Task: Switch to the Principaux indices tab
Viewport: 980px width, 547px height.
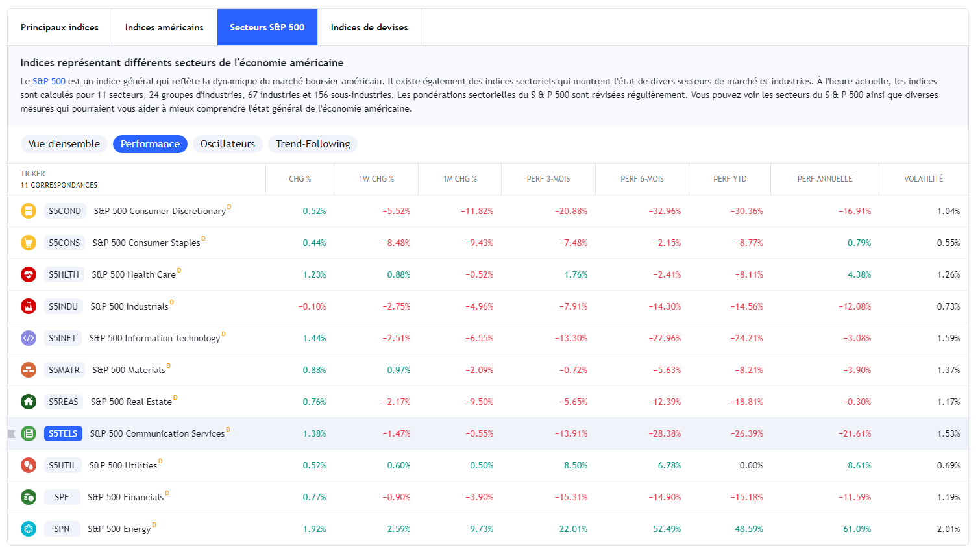Action: click(60, 27)
